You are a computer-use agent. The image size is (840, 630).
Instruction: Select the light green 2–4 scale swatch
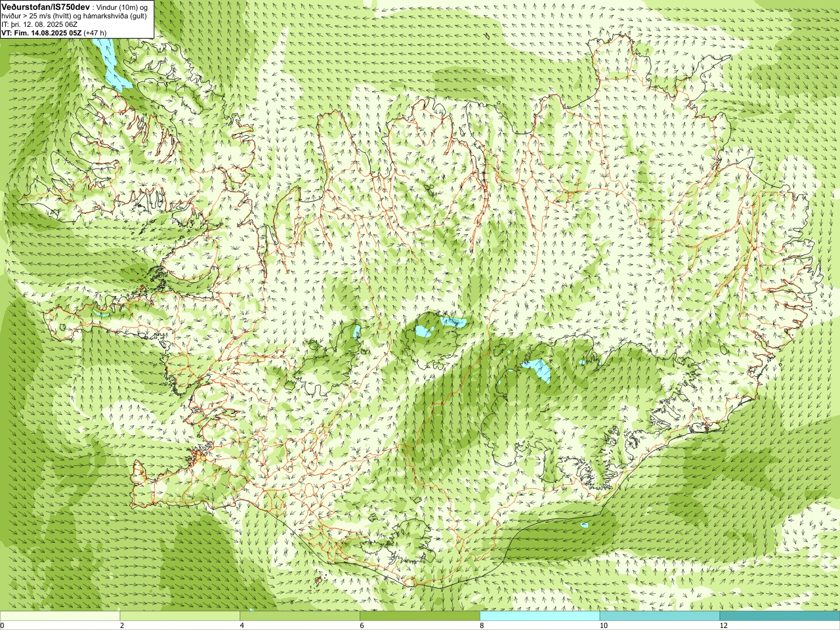pyautogui.click(x=180, y=616)
